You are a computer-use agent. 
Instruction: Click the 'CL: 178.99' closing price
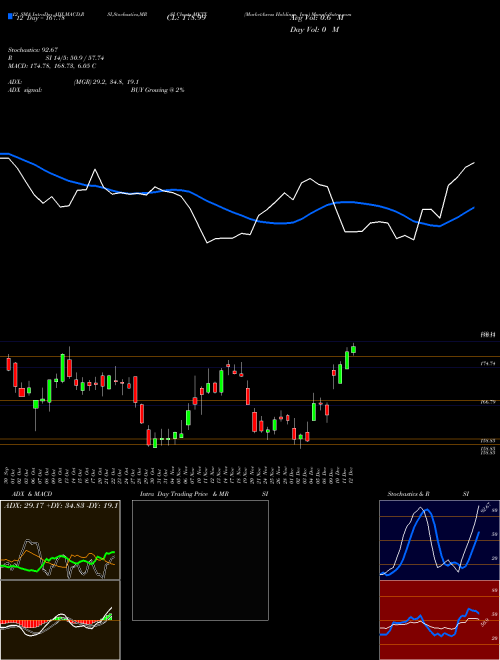click(x=186, y=19)
